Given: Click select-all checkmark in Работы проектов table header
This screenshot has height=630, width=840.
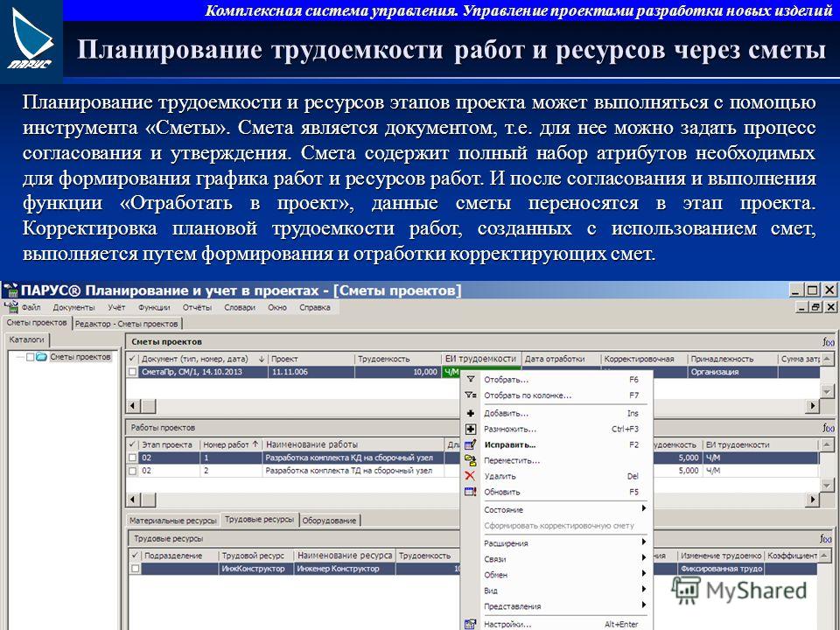Looking at the screenshot, I should (x=132, y=444).
